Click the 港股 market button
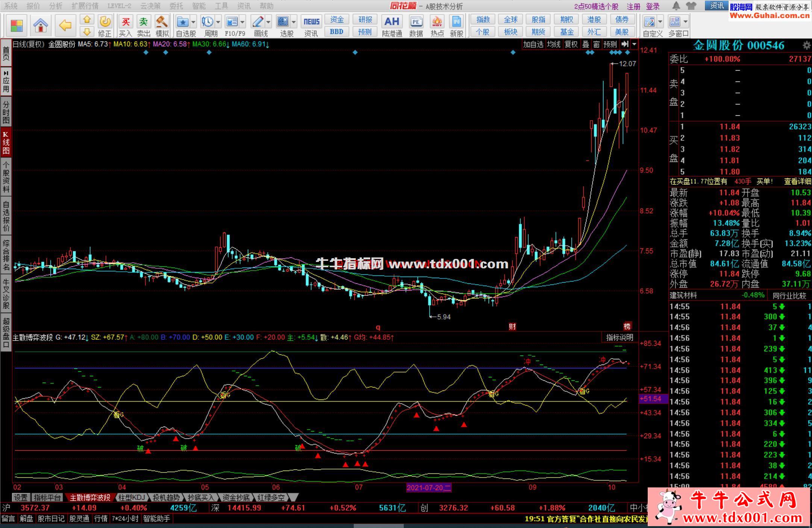The width and height of the screenshot is (812, 528). 594,20
